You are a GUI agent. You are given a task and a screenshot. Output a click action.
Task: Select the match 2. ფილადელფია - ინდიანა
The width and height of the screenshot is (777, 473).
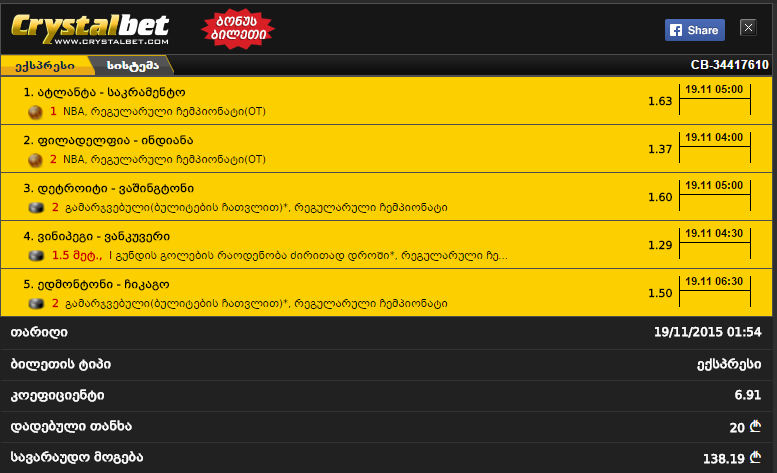tap(108, 141)
